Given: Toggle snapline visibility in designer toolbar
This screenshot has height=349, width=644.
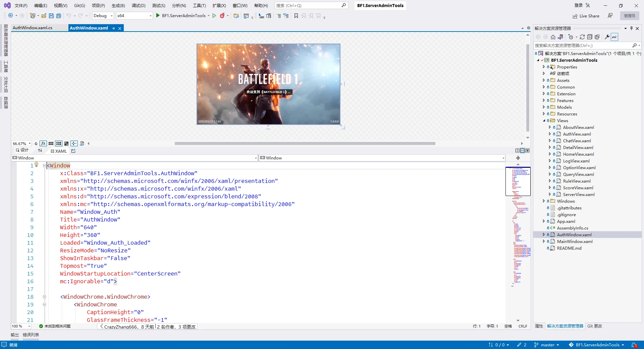Looking at the screenshot, I should click(x=74, y=144).
